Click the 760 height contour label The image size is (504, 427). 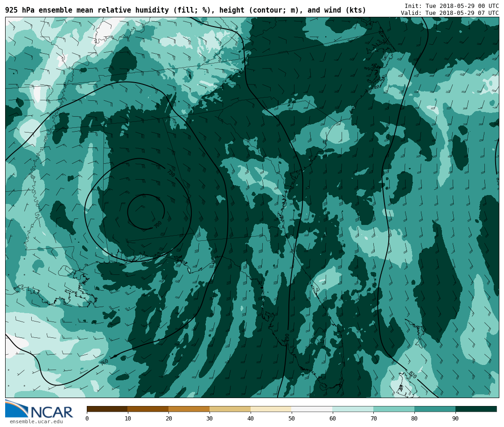104,362
